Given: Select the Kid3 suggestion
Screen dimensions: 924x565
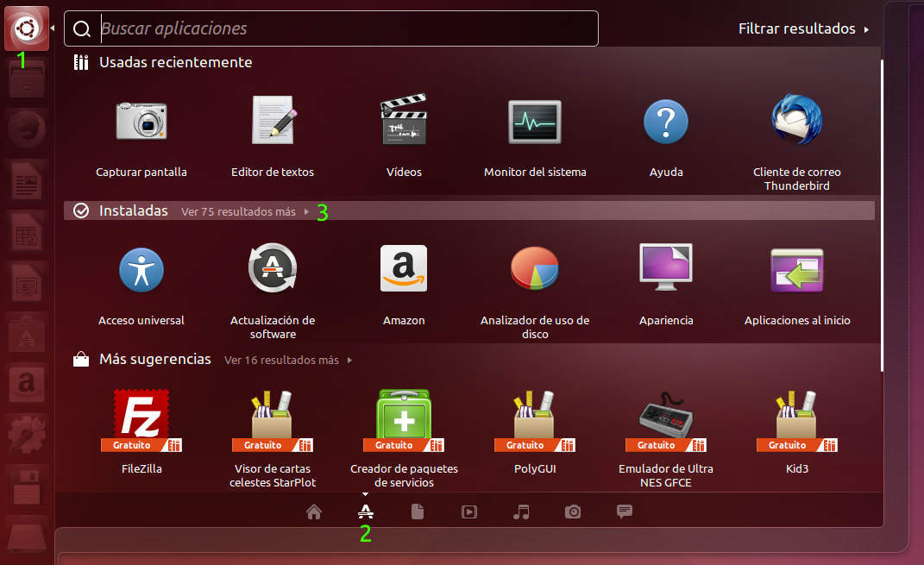Looking at the screenshot, I should tap(796, 420).
